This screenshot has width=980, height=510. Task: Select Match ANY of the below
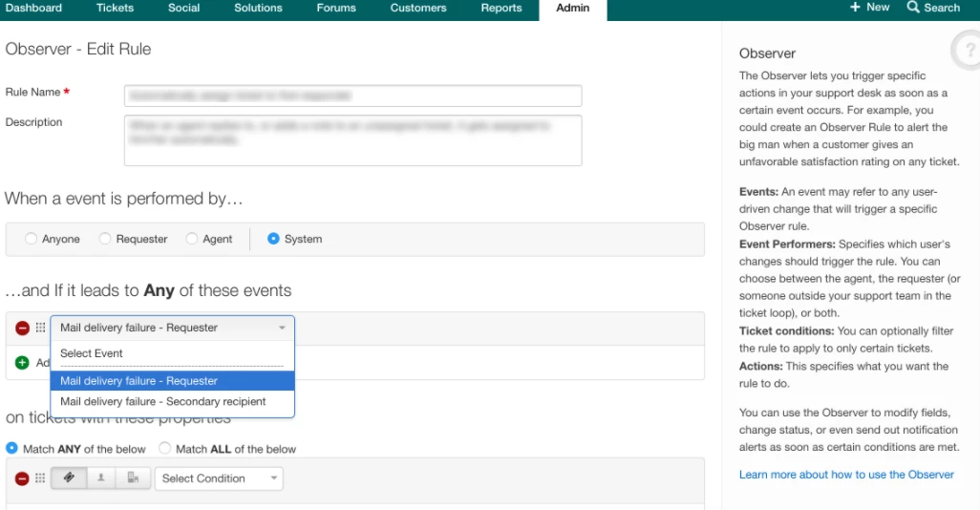11,448
